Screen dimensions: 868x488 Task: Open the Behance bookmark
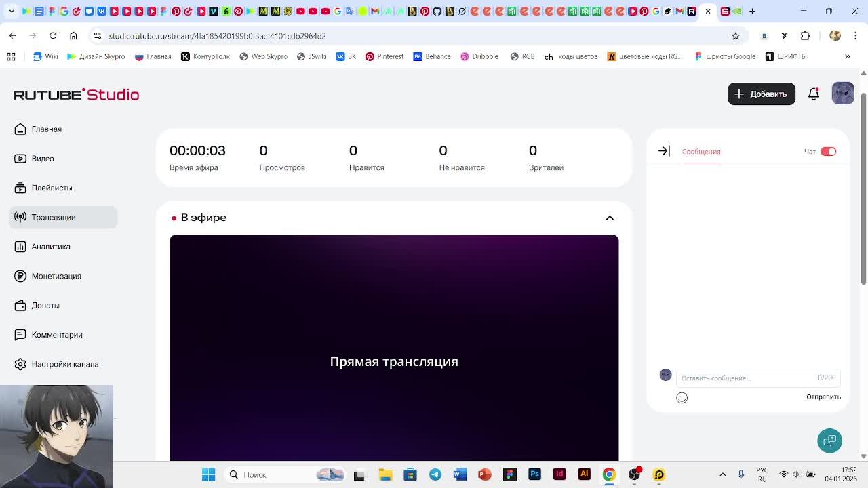[432, 56]
